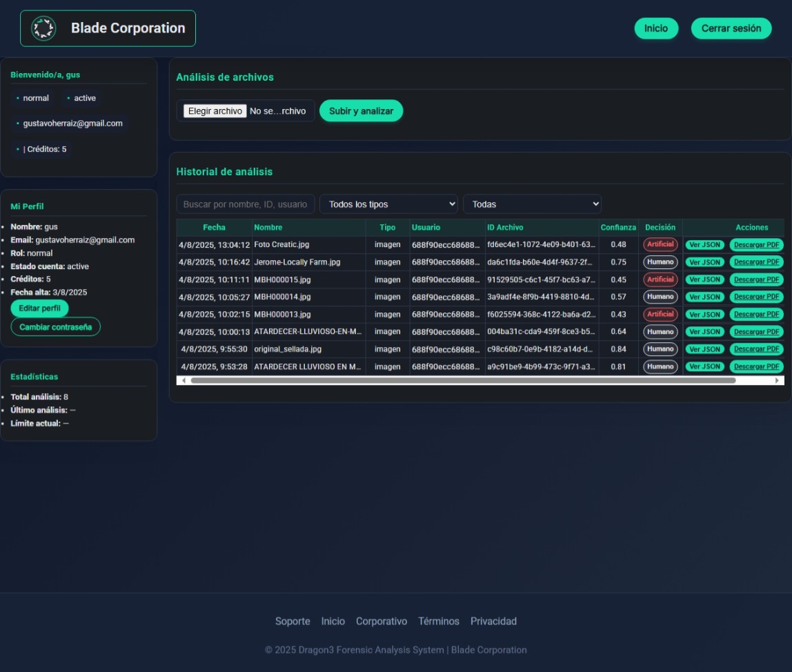Click Artificial badge on MBH000013.jpg row
The width and height of the screenshot is (792, 672).
(x=660, y=314)
